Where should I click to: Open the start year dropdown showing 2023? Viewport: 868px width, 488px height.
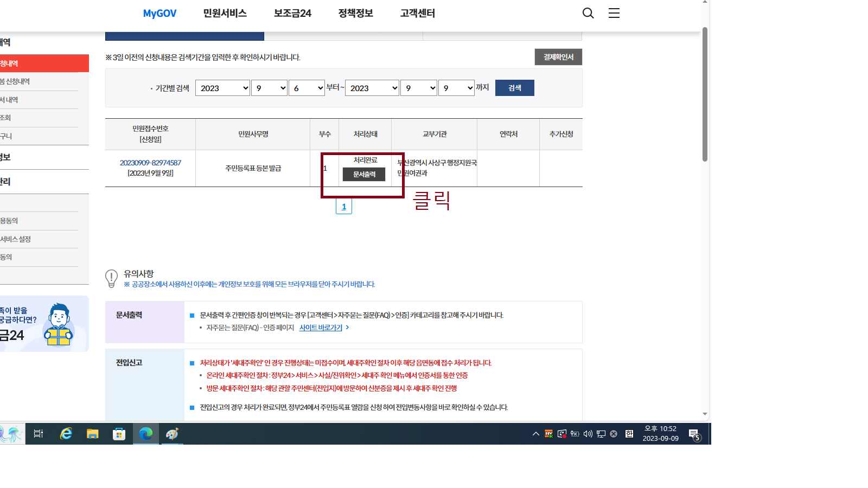pos(222,87)
